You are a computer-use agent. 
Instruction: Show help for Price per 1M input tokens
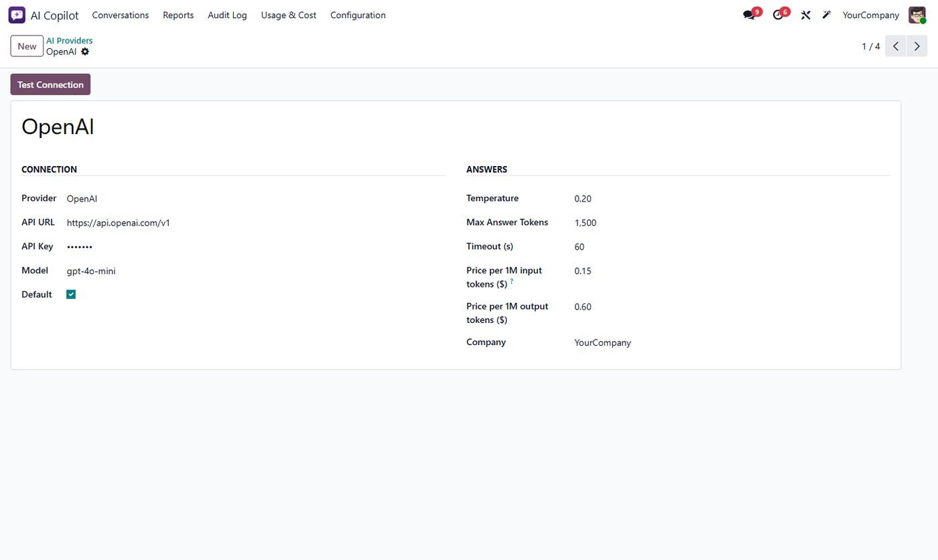(x=512, y=282)
